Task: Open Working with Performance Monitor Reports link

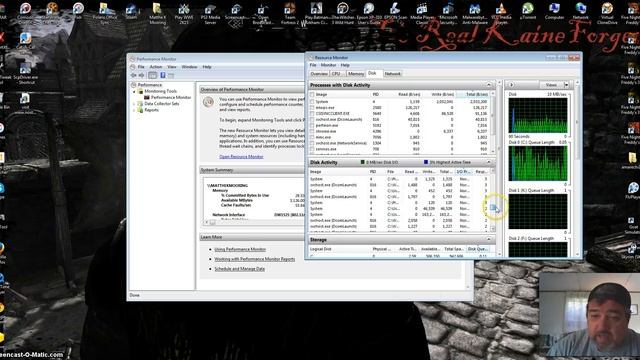Action: point(255,259)
